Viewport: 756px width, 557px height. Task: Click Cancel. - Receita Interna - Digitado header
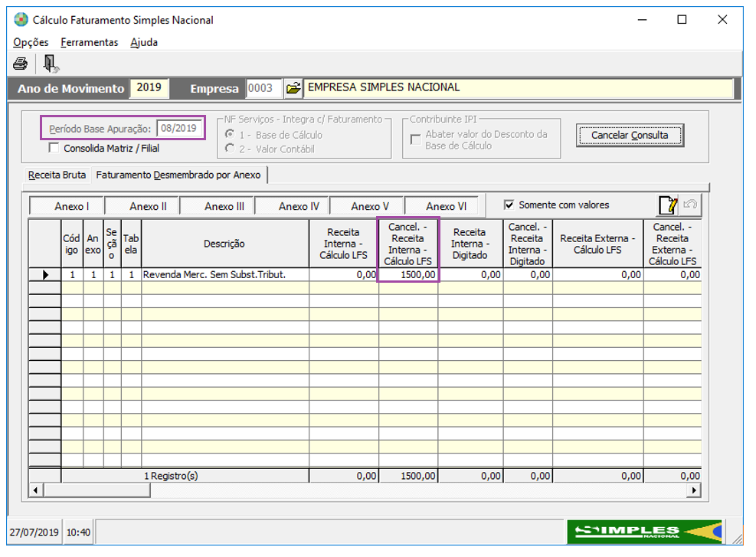point(528,244)
